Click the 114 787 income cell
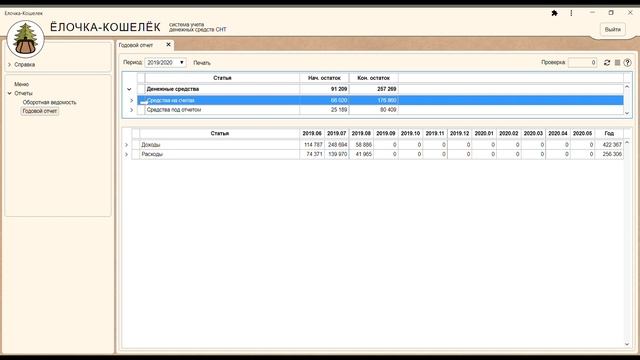The height and width of the screenshot is (360, 640). (312, 145)
